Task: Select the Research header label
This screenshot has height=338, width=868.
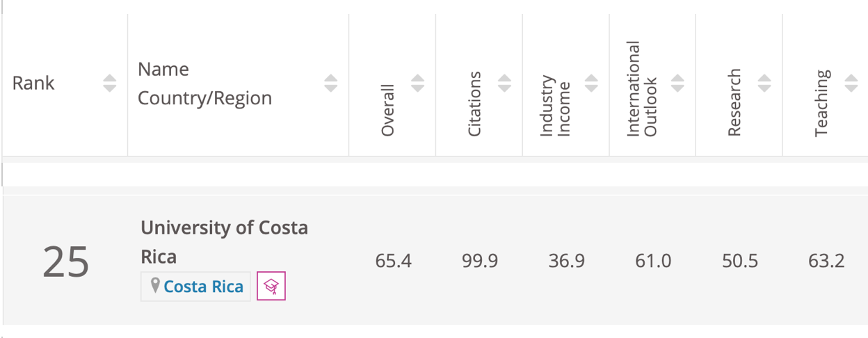Action: pos(734,102)
